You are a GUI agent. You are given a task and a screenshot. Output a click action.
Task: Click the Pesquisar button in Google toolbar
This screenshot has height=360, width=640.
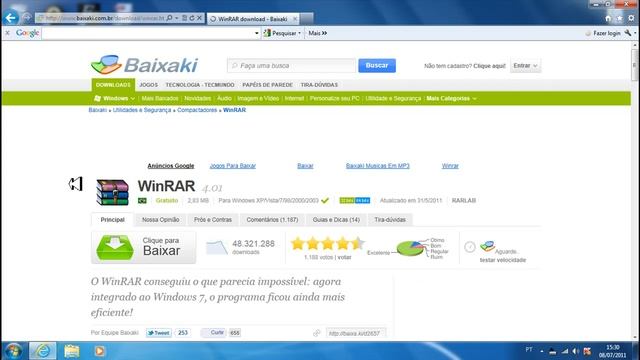point(280,33)
